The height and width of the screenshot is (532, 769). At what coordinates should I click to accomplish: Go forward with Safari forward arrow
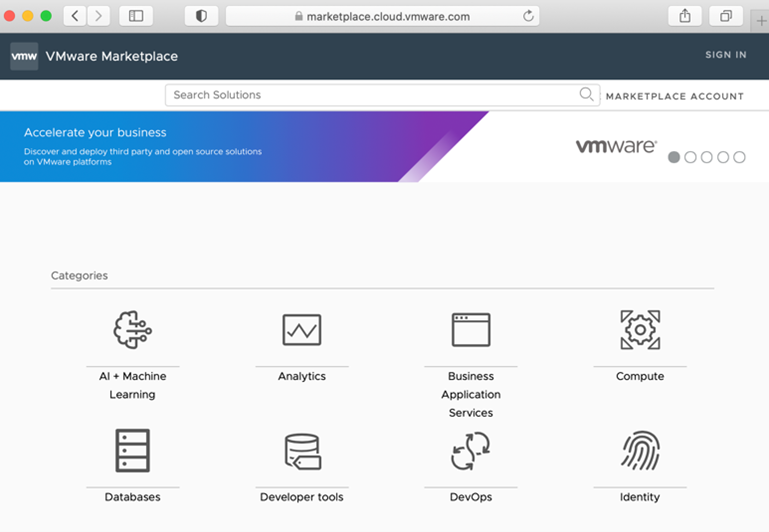click(99, 16)
